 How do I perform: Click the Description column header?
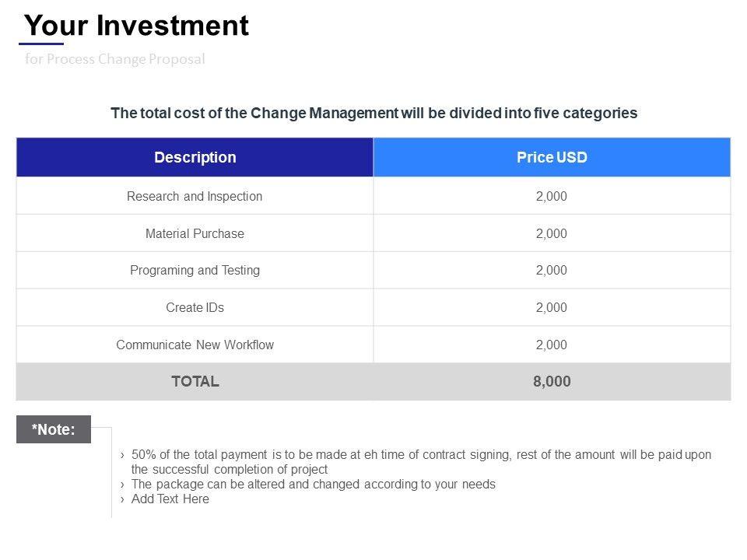pyautogui.click(x=195, y=157)
